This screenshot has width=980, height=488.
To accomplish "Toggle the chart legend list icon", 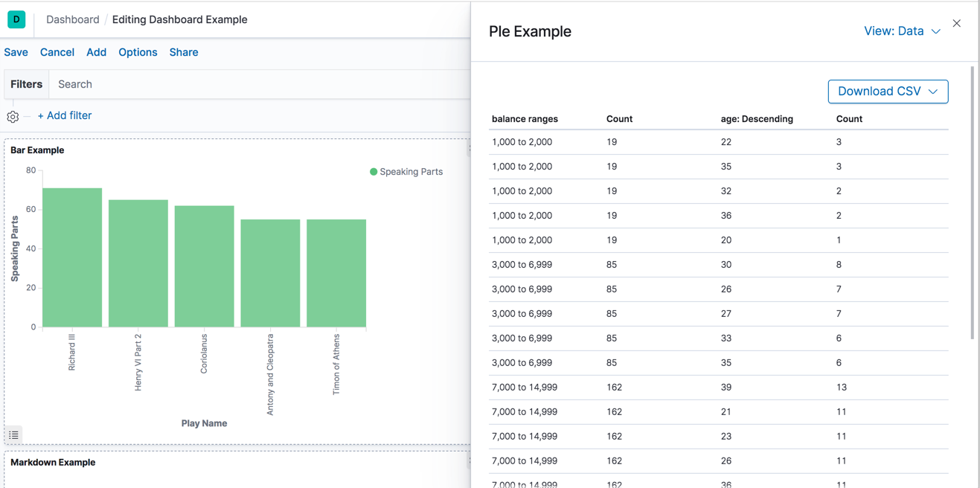I will 14,435.
